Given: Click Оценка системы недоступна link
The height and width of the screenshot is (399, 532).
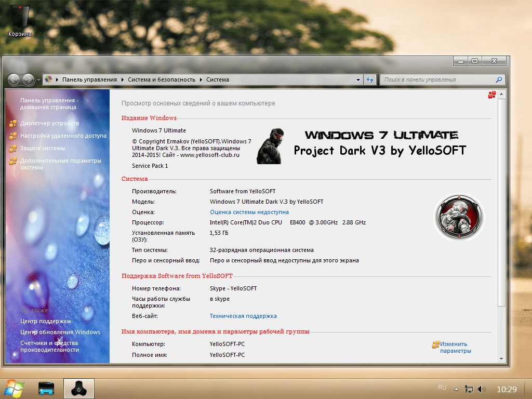Looking at the screenshot, I should (249, 212).
